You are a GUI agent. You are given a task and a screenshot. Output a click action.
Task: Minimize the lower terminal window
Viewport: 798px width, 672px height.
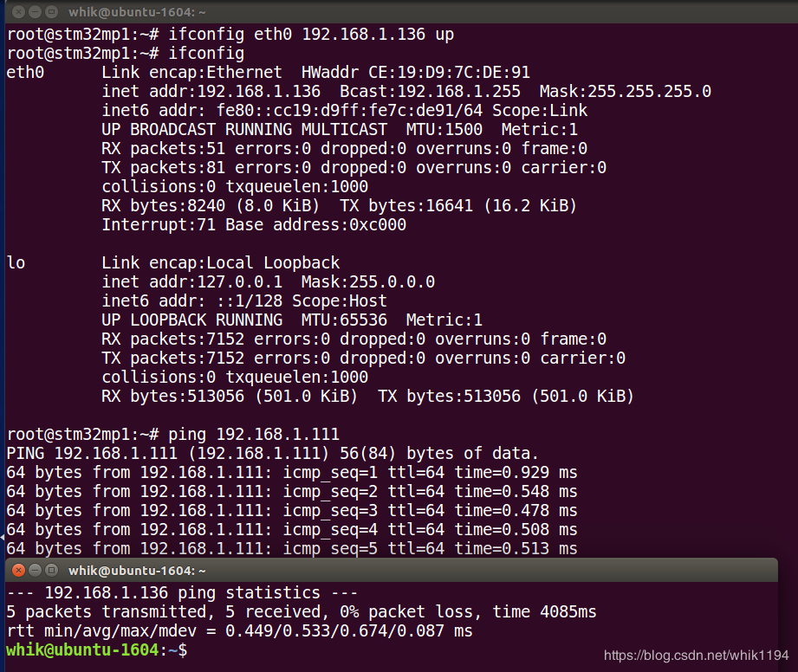(36, 571)
